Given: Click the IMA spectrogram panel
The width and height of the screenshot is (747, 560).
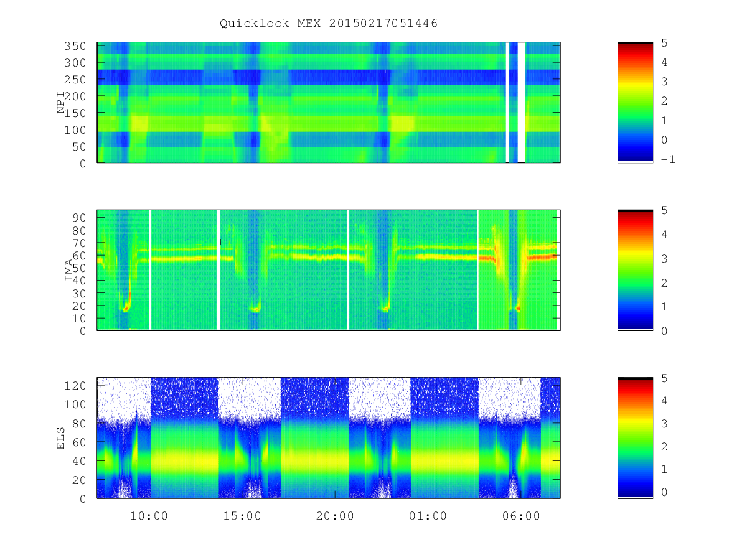Looking at the screenshot, I should [329, 270].
